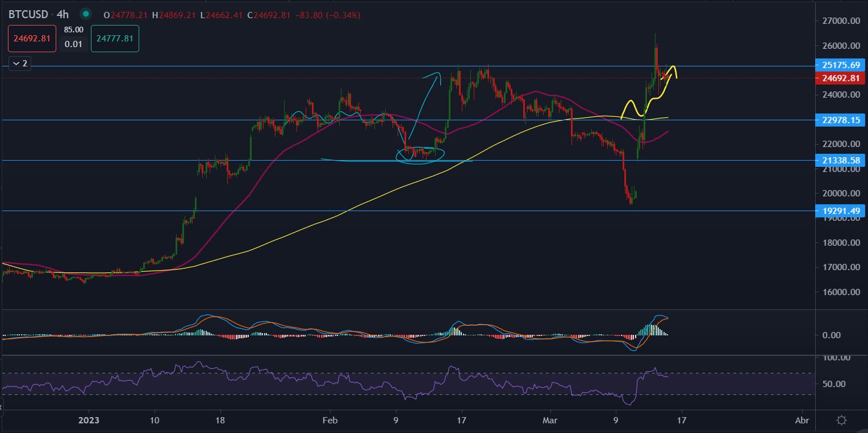Open chart settings gear icon

842,421
